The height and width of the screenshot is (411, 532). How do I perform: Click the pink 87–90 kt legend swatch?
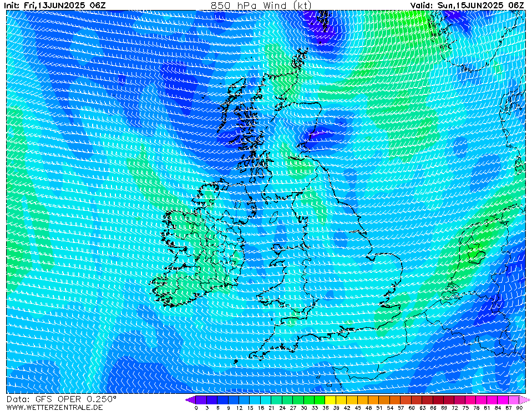click(x=514, y=400)
